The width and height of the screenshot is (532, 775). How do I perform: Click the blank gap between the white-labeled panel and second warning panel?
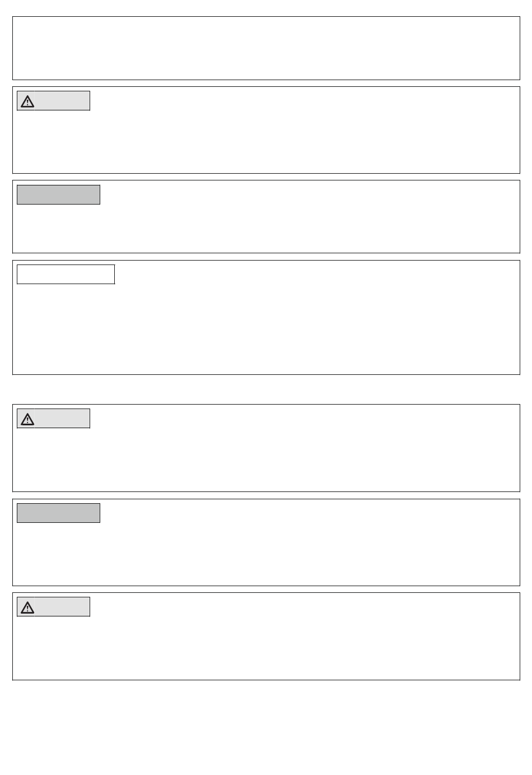pyautogui.click(x=266, y=389)
